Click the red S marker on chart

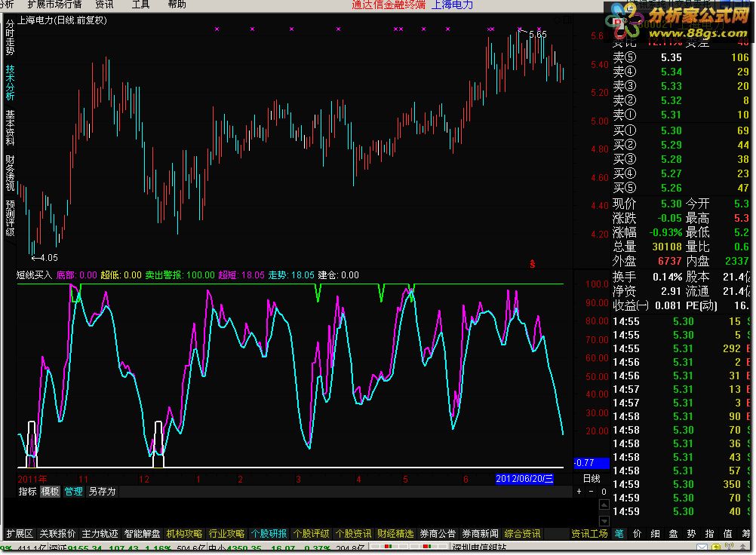pyautogui.click(x=532, y=264)
